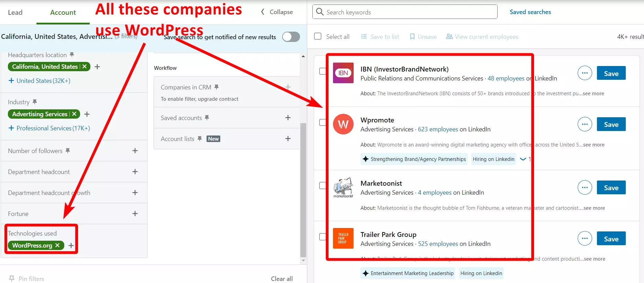Click pin icon beside Industry
The height and width of the screenshot is (283, 644).
point(35,102)
